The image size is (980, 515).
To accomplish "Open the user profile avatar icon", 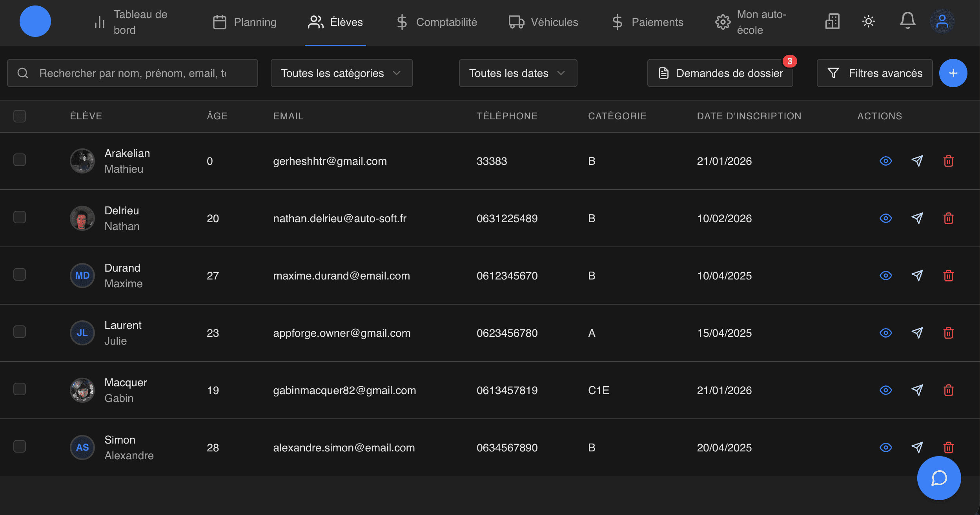I will [942, 21].
